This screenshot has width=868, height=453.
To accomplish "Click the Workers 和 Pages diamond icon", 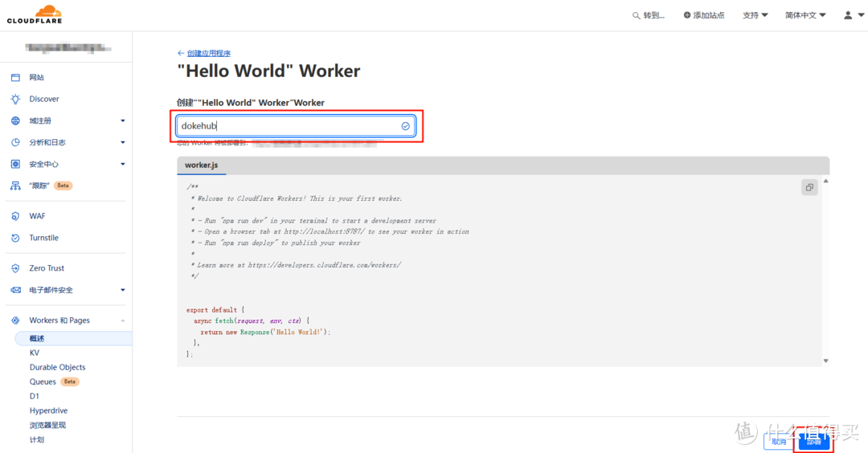I will [15, 320].
